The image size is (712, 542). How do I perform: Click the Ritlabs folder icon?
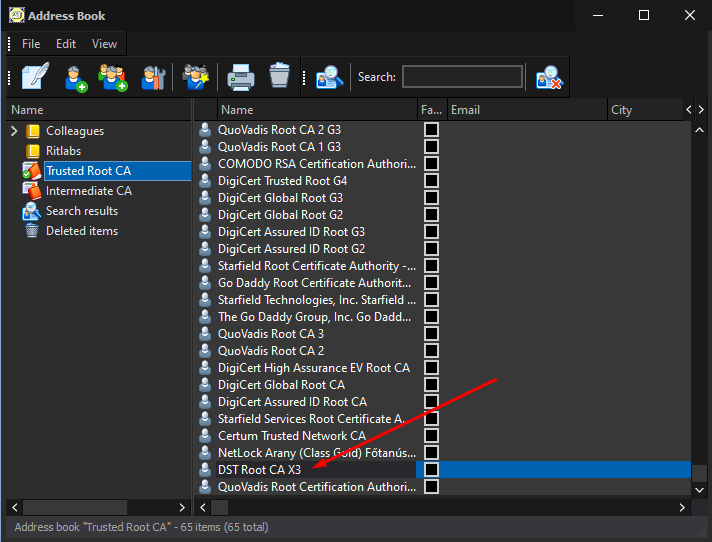(x=33, y=151)
